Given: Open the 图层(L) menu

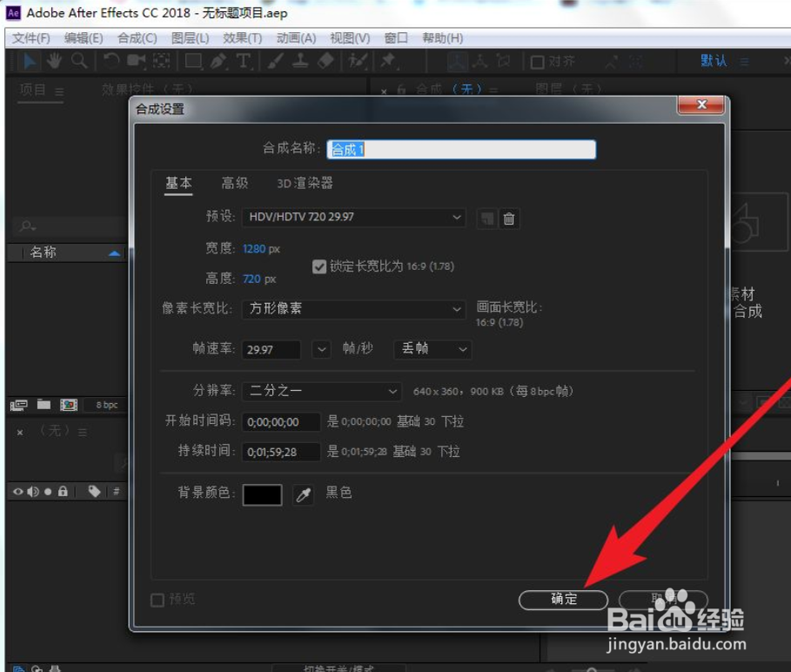Looking at the screenshot, I should (191, 38).
